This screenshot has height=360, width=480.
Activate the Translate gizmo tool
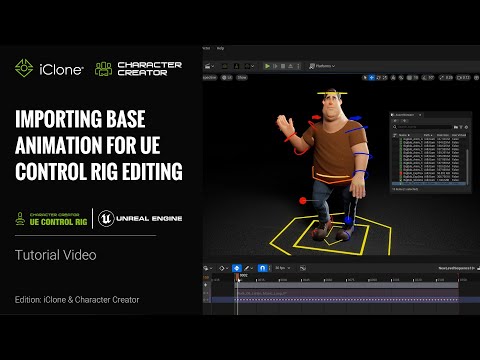(372, 77)
